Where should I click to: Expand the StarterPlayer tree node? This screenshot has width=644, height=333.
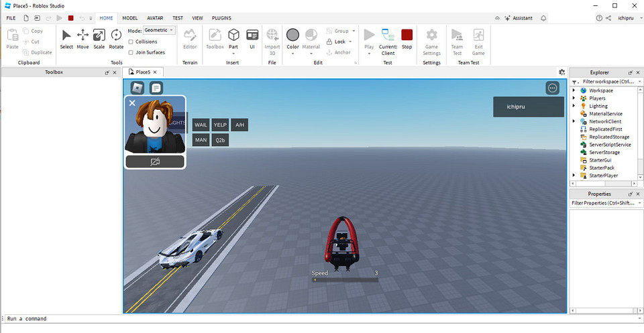(x=574, y=176)
